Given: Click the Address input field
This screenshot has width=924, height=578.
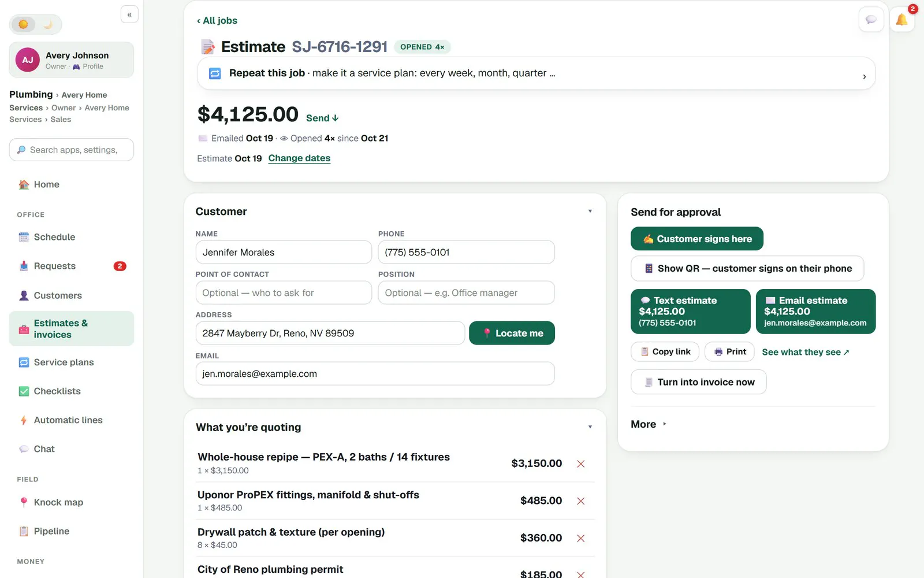Looking at the screenshot, I should tap(330, 334).
